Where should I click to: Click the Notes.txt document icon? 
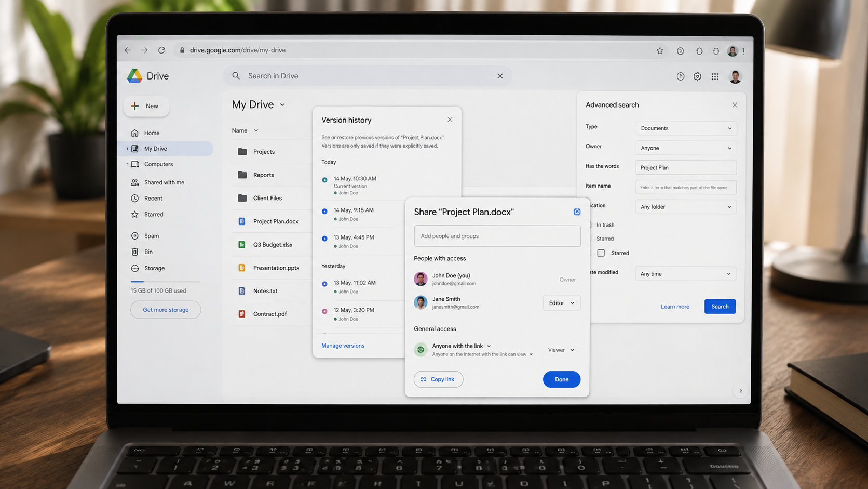tap(242, 291)
